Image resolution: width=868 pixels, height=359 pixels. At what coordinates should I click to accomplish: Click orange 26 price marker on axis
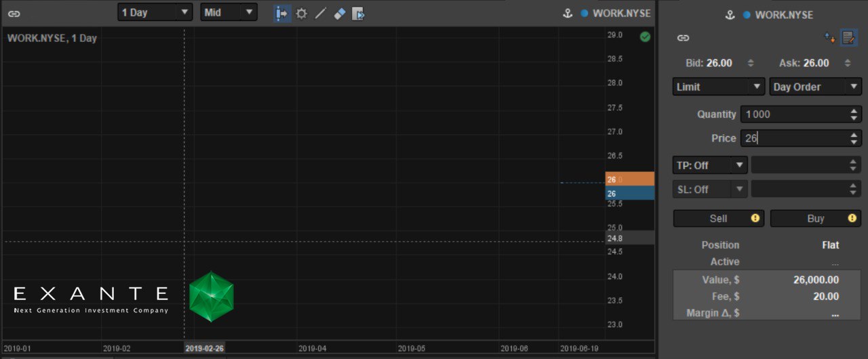click(630, 179)
